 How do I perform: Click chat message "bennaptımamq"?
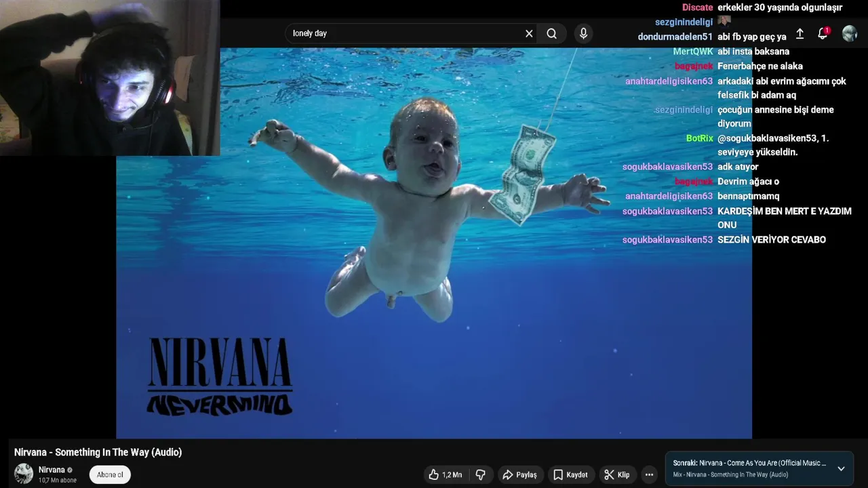pos(749,197)
